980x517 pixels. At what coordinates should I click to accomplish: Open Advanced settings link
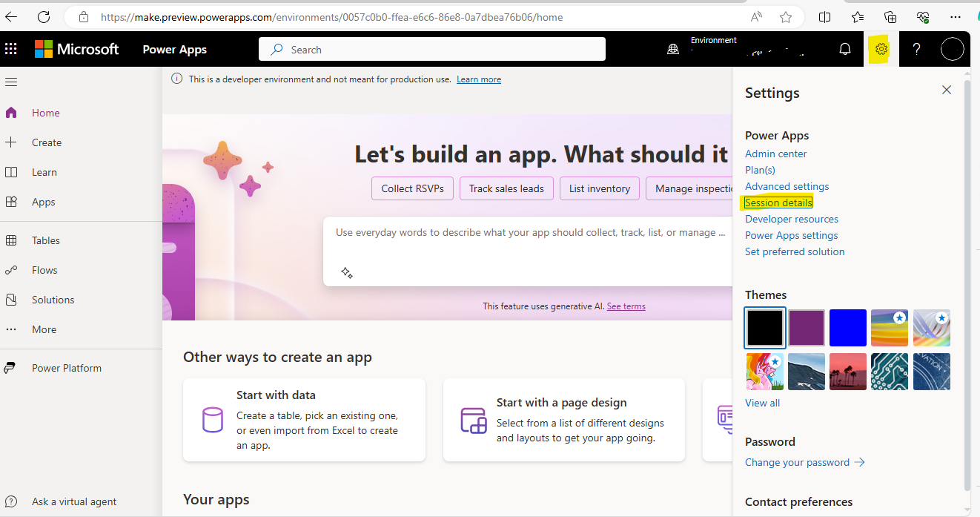click(x=787, y=186)
